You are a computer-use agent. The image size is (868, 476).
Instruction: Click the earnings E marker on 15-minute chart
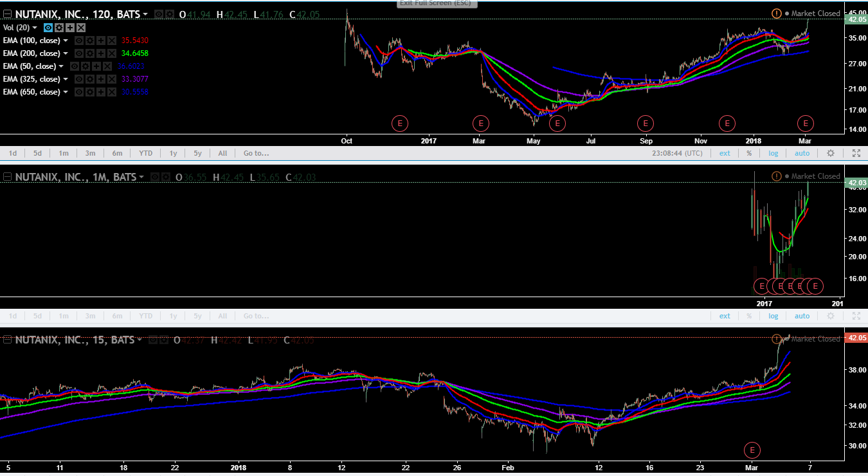pyautogui.click(x=751, y=450)
